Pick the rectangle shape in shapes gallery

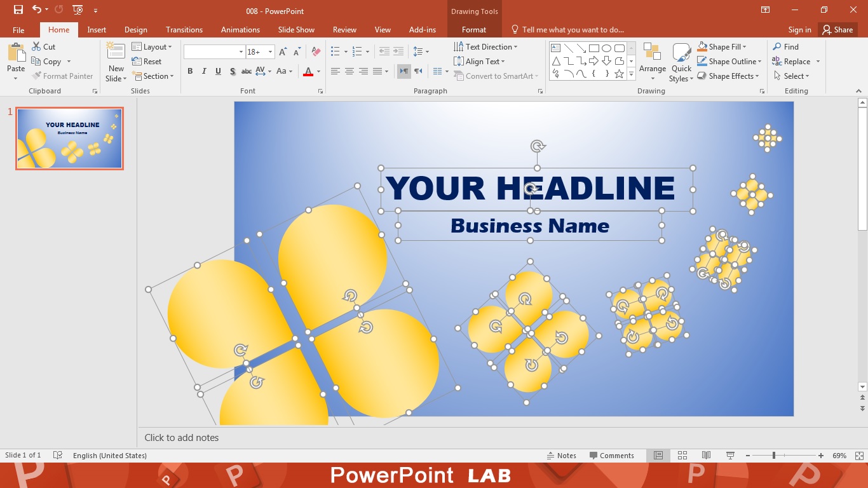pos(593,48)
